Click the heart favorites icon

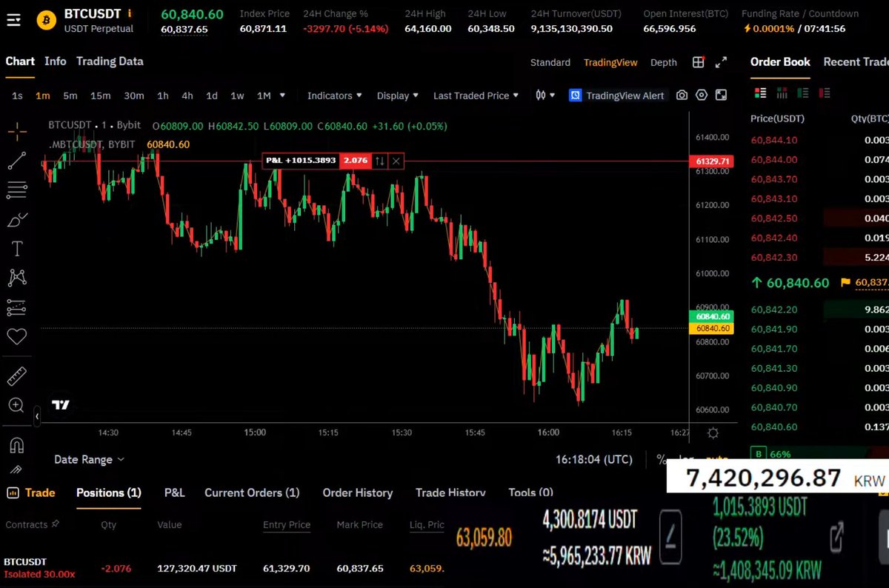[17, 337]
